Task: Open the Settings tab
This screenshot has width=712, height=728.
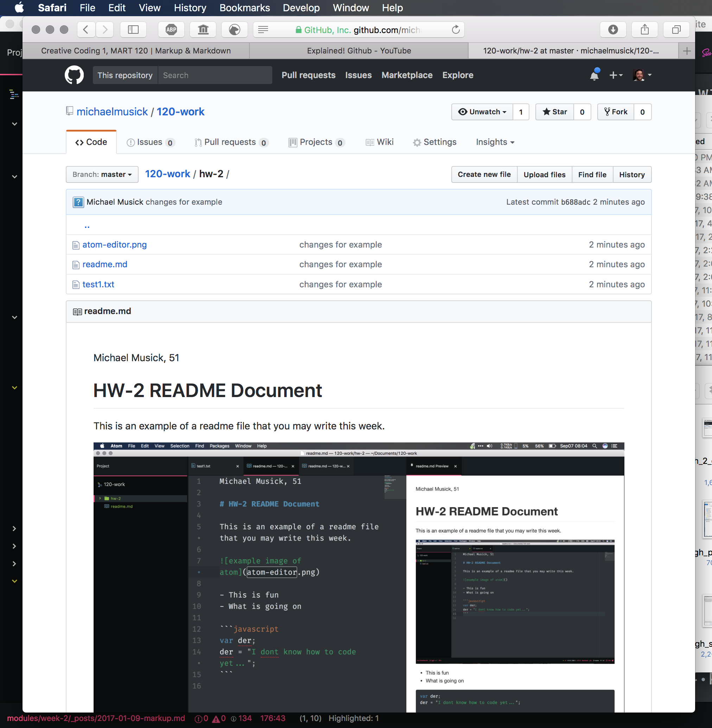Action: [434, 142]
